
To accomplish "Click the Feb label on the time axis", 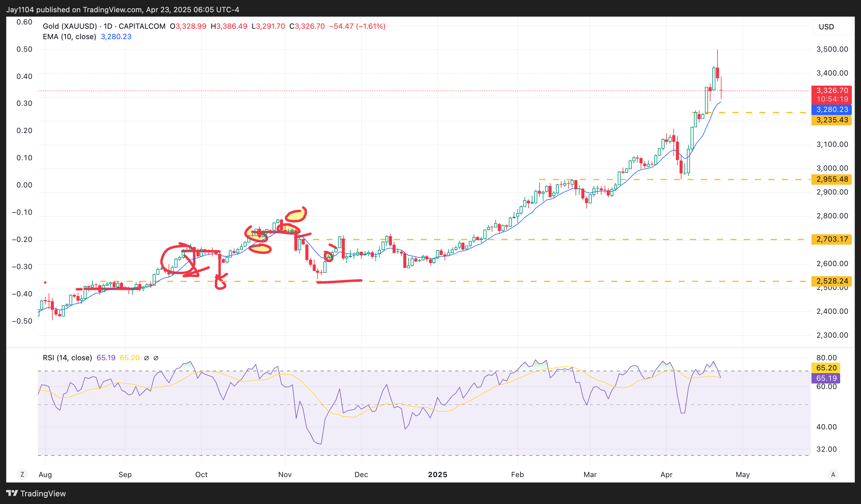I will click(x=517, y=475).
